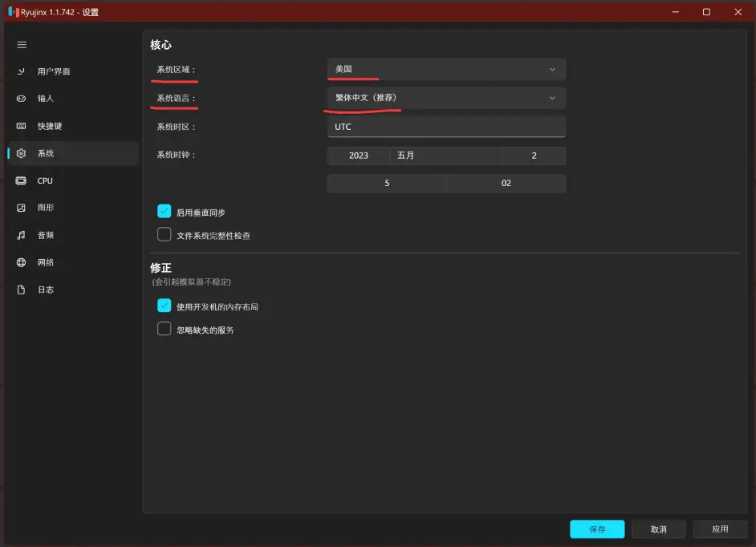The image size is (756, 547).
Task: Click the music note icon beside 音频
Action: [x=21, y=235]
